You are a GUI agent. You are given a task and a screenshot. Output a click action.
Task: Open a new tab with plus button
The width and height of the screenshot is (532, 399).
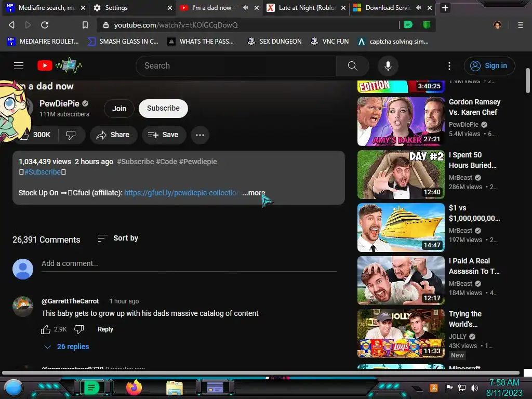tap(445, 8)
